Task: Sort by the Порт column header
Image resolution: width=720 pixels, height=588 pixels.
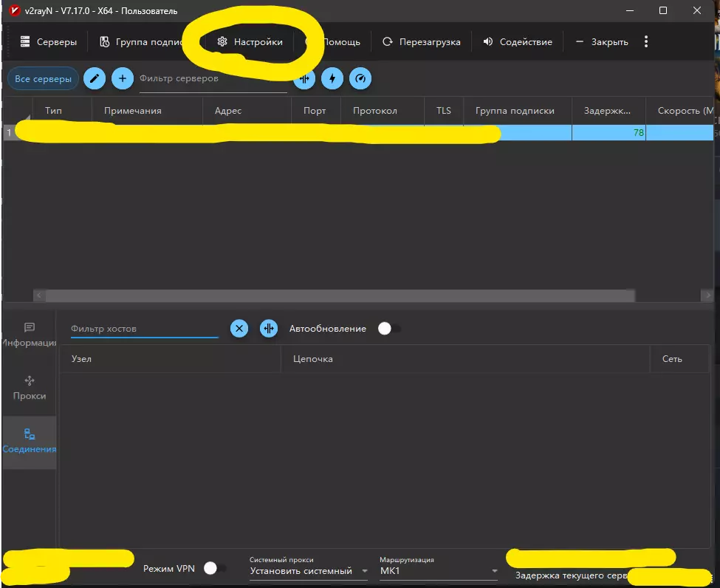Action: (316, 111)
